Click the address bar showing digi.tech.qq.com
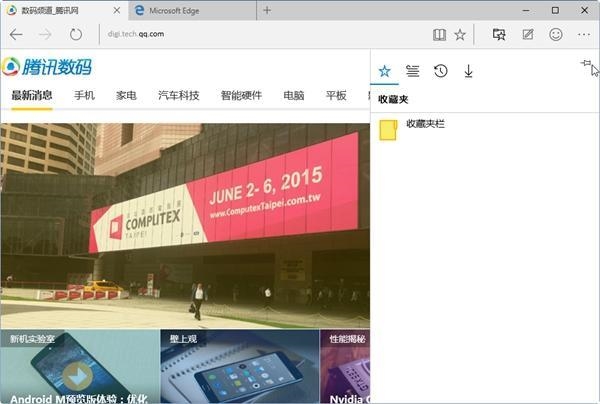Image resolution: width=600 pixels, height=404 pixels. coord(264,34)
